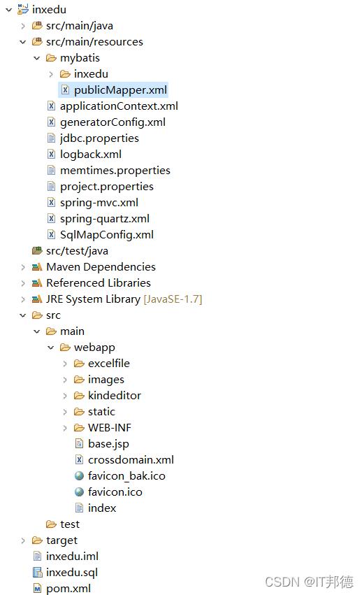The image size is (364, 595).
Task: Click favicon_bak.ico globe icon
Action: 79,476
